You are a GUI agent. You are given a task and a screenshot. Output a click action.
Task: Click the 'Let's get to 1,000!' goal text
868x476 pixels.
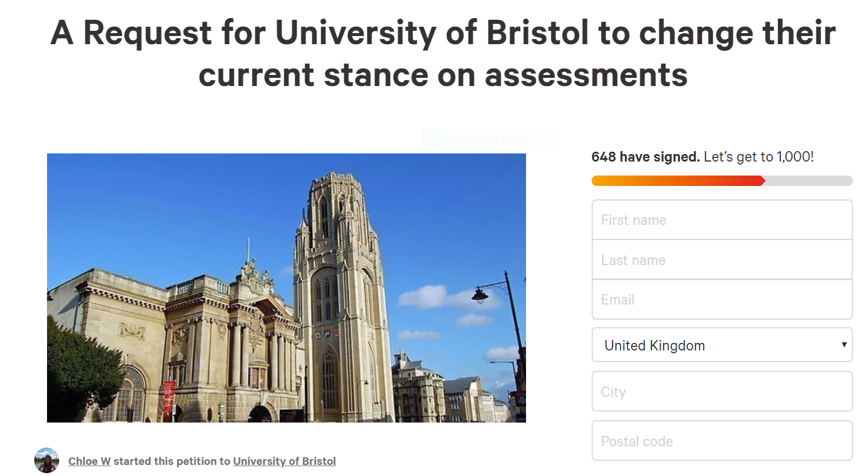coord(758,157)
